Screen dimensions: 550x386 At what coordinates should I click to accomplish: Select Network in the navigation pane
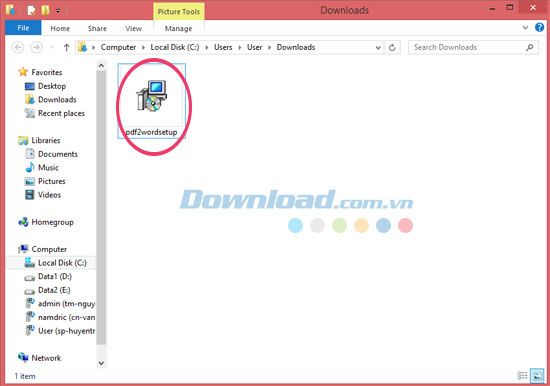pos(46,358)
